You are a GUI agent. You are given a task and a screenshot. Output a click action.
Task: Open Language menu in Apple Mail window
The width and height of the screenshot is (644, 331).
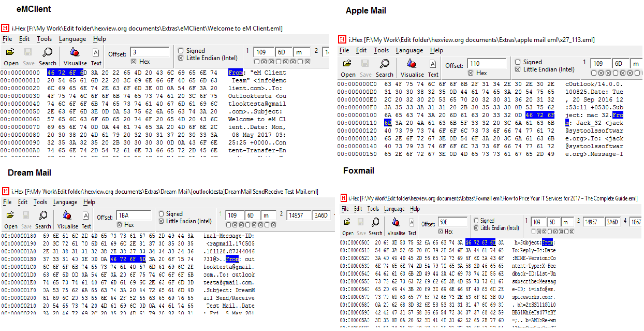pos(409,50)
